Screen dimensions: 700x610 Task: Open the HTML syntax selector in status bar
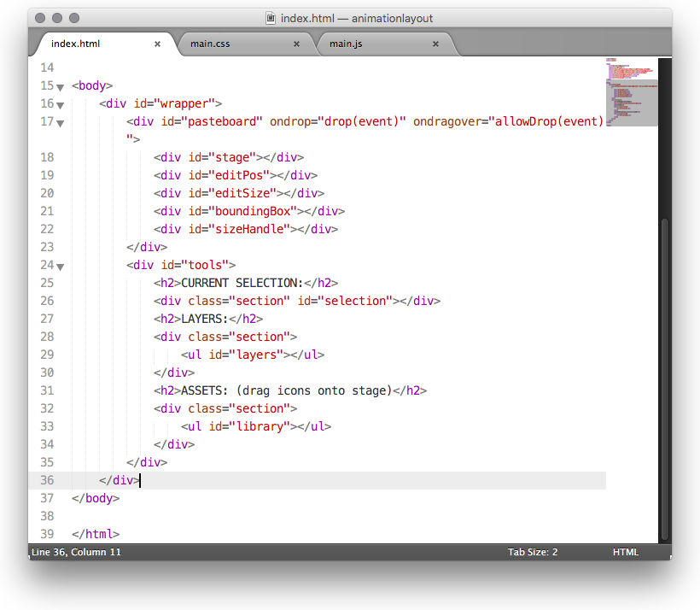626,552
